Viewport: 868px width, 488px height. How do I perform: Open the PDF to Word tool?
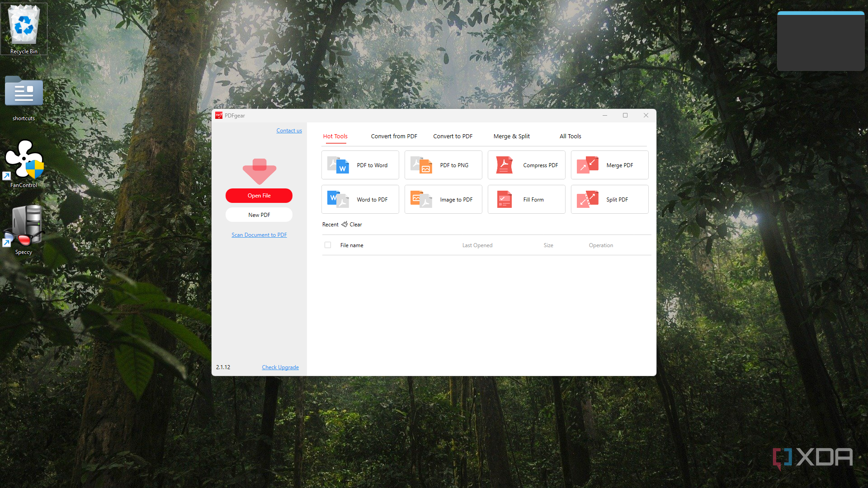[x=360, y=165]
